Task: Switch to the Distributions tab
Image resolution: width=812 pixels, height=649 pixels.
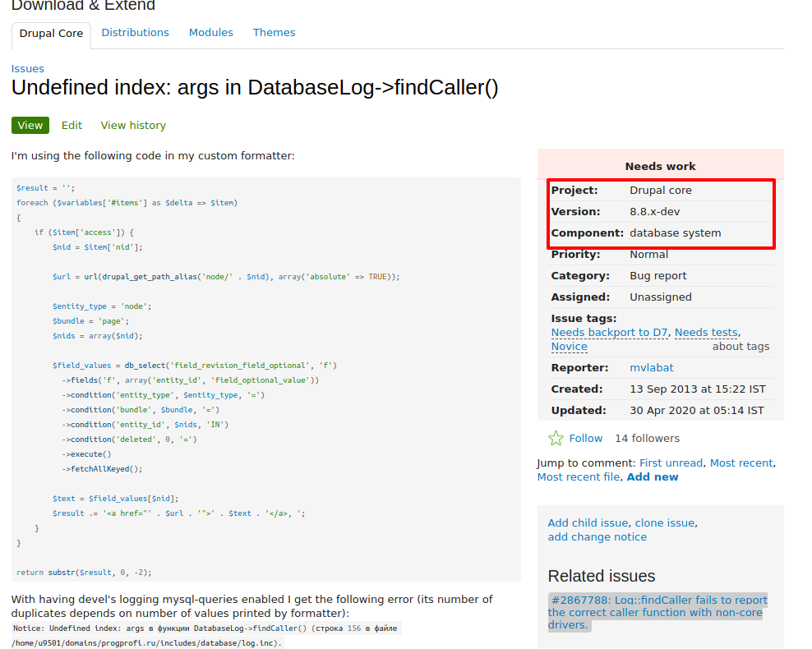Action: pos(135,33)
